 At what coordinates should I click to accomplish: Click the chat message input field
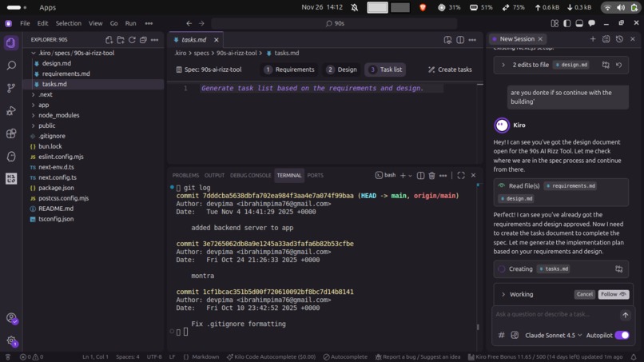tap(555, 314)
